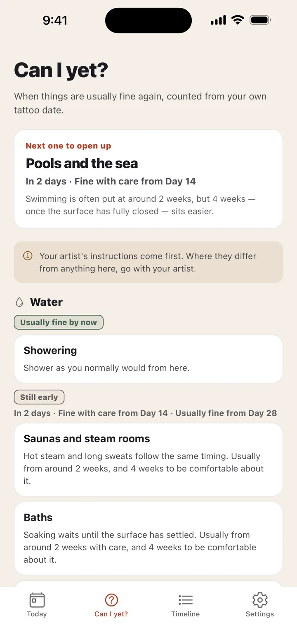The width and height of the screenshot is (297, 644).
Task: Open the Showering card
Action: [x=148, y=359]
